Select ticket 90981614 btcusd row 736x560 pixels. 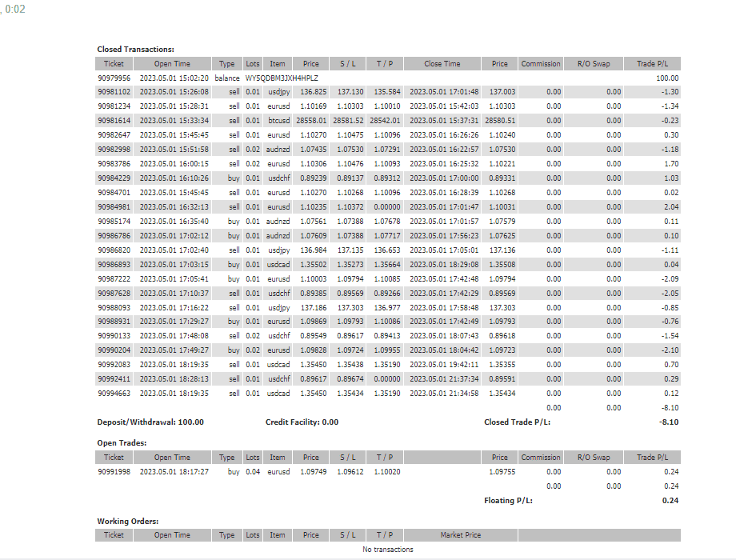click(x=388, y=121)
